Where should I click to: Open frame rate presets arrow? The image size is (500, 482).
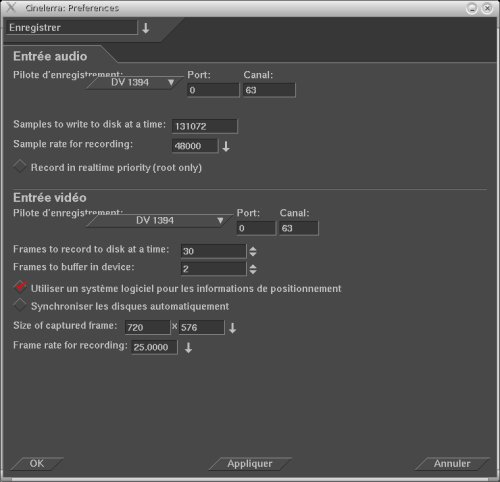click(188, 348)
